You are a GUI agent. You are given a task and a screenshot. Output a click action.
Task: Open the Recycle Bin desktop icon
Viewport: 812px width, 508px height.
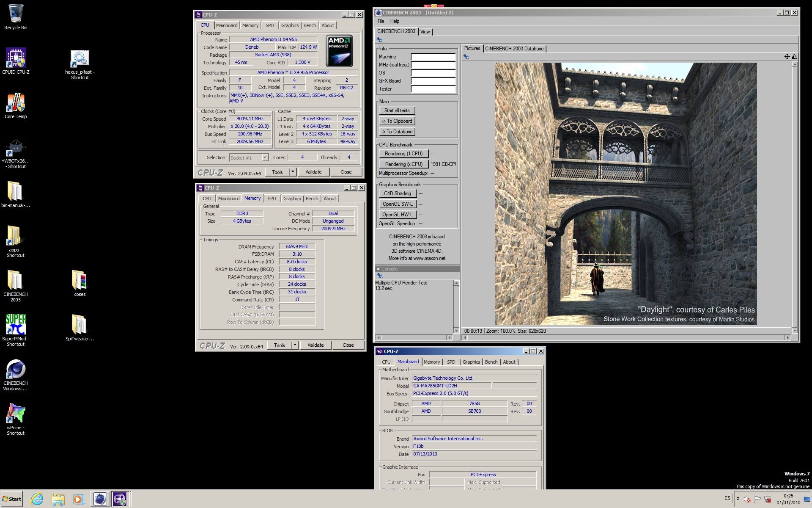(x=16, y=17)
